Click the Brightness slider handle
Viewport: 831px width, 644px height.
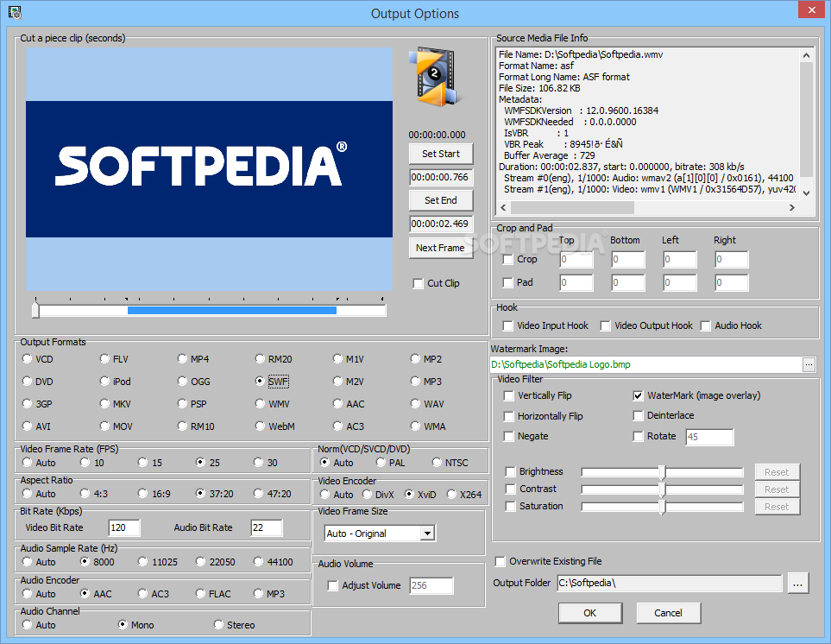point(662,471)
